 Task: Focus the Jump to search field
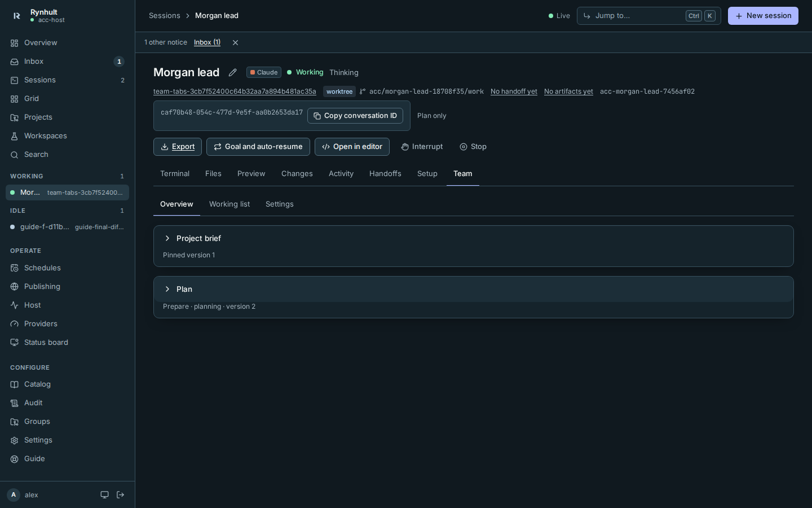tap(648, 16)
